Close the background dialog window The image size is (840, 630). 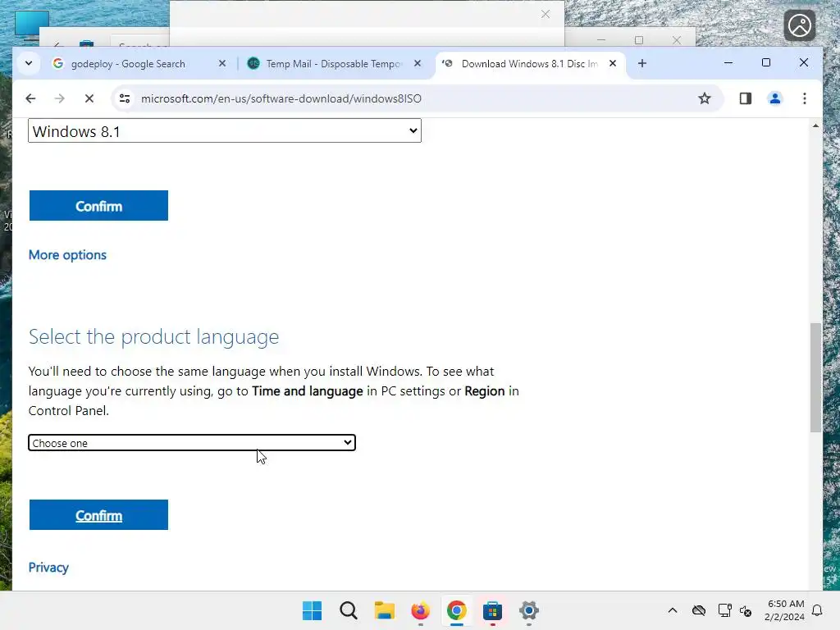(x=546, y=15)
